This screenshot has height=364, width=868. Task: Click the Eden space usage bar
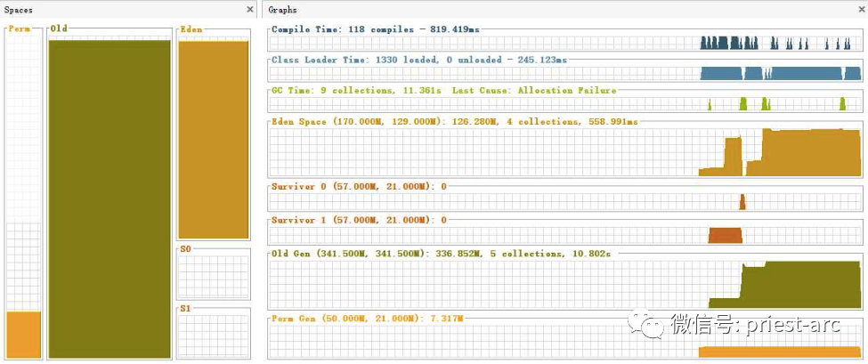pyautogui.click(x=213, y=140)
